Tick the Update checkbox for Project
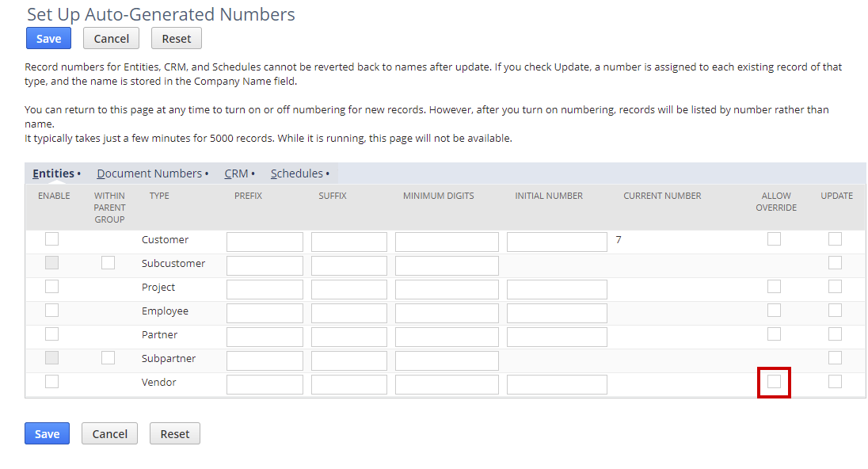 835,287
